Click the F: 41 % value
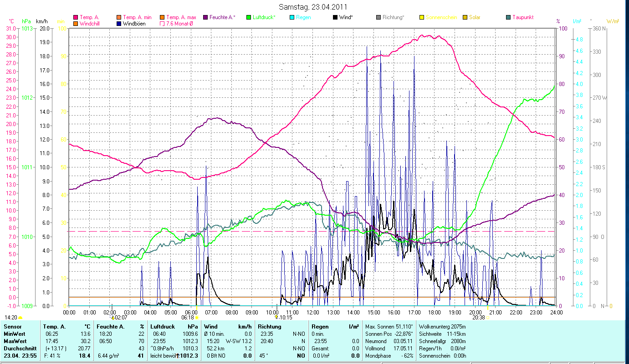The height and width of the screenshot is (364, 629). click(x=51, y=356)
